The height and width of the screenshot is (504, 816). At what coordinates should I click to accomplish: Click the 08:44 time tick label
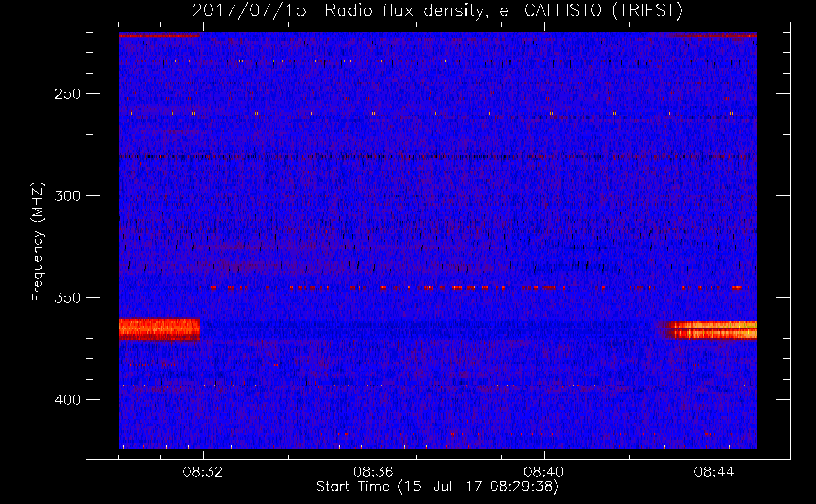click(714, 472)
